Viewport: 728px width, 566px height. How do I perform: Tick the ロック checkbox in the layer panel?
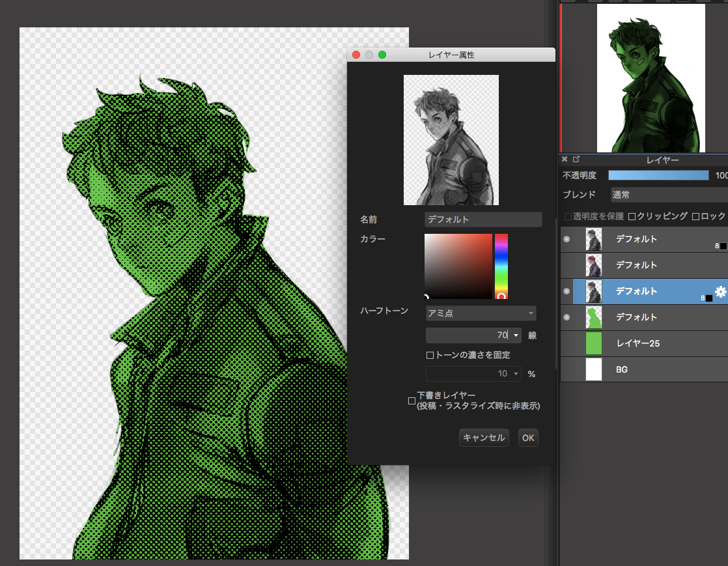[695, 216]
